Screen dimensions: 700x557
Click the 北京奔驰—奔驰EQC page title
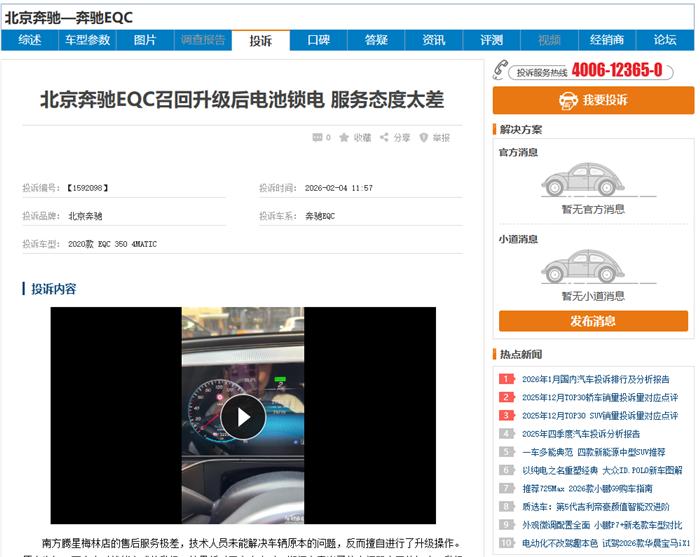pos(69,17)
